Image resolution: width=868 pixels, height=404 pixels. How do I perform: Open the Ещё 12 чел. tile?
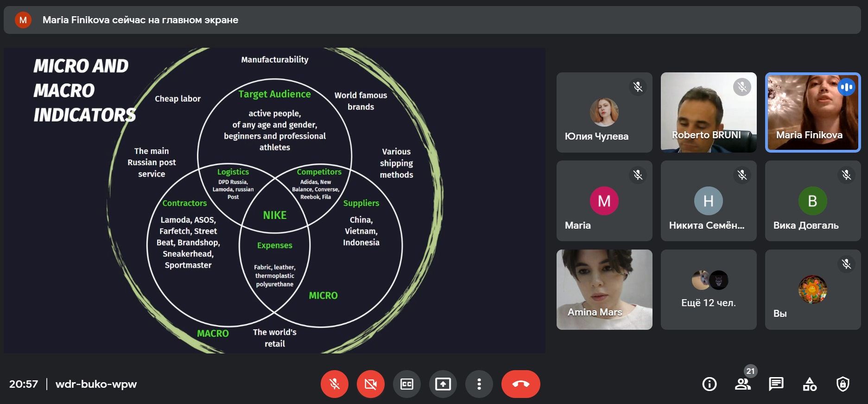(x=709, y=289)
